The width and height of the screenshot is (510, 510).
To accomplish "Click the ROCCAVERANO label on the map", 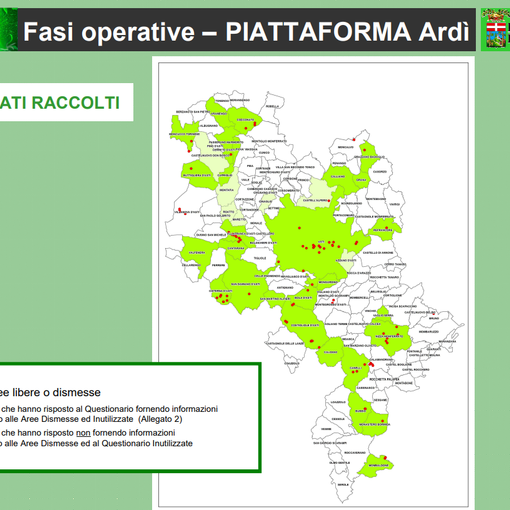I will [x=355, y=453].
